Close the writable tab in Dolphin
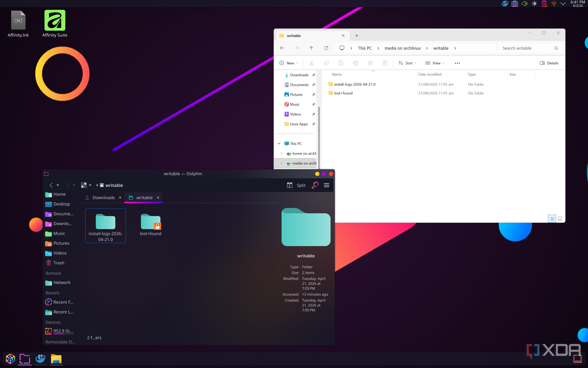Viewport: 588px width, 368px height. click(x=158, y=198)
